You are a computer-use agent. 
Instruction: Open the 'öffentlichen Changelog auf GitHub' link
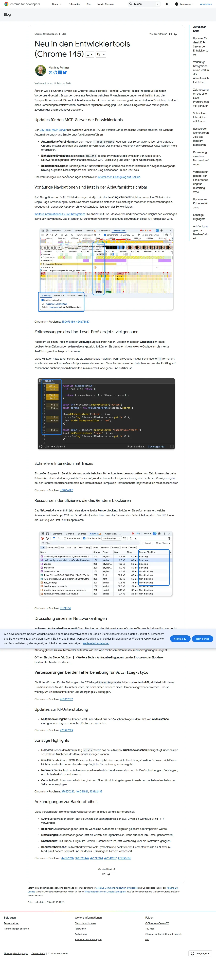(119, 177)
